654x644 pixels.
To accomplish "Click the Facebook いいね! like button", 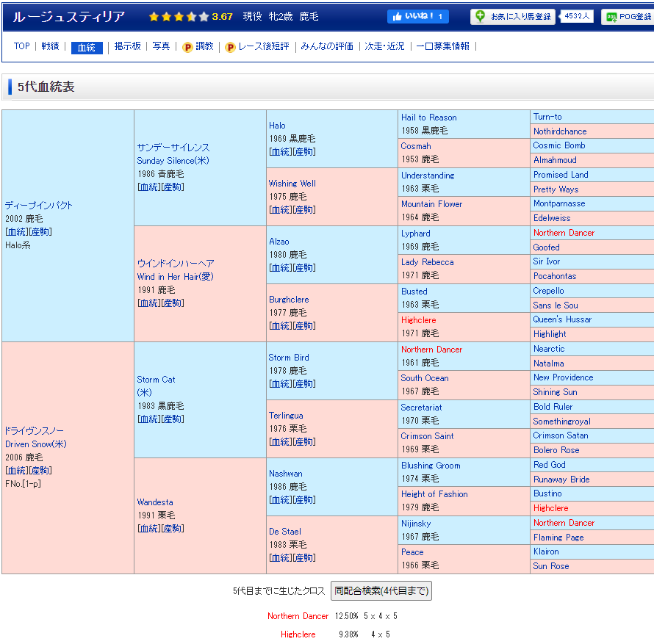I will pyautogui.click(x=417, y=17).
